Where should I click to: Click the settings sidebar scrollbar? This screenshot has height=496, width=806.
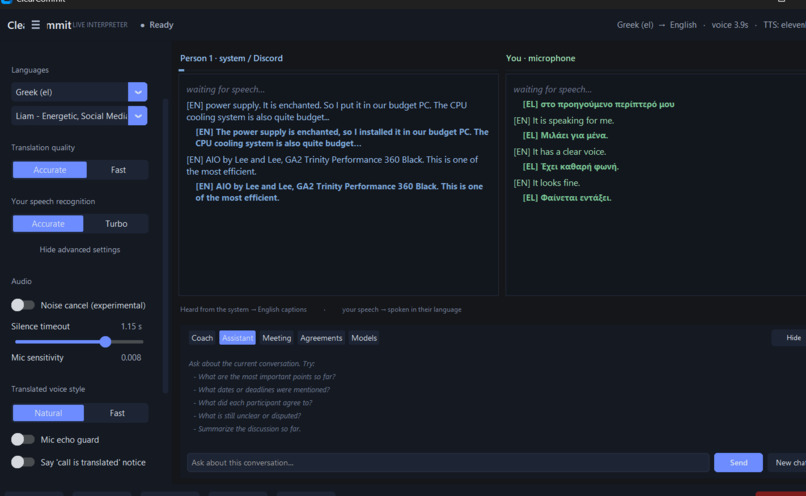click(x=165, y=246)
